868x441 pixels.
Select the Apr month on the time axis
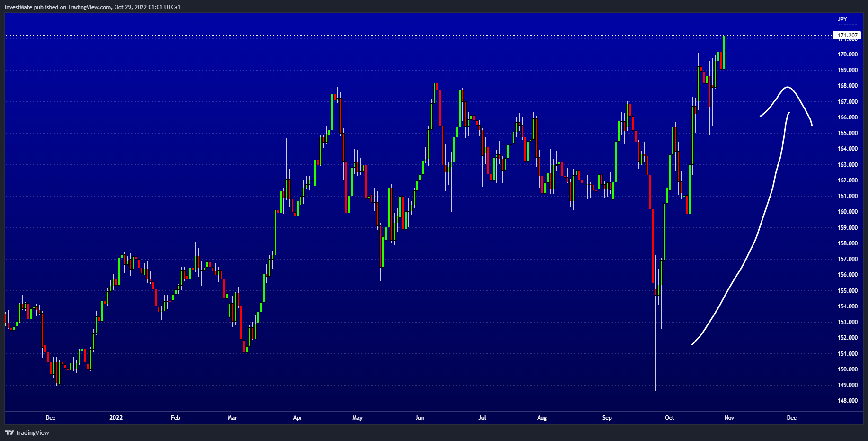point(298,418)
